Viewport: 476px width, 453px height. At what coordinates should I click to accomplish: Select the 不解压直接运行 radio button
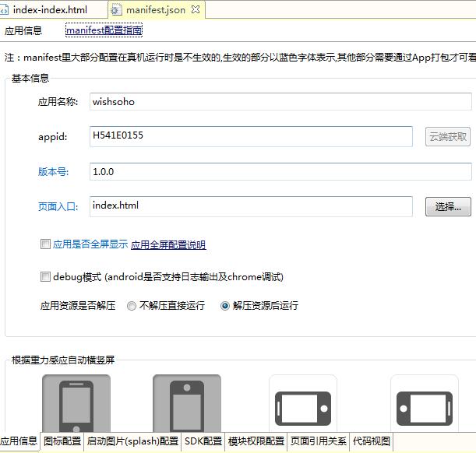click(x=132, y=306)
